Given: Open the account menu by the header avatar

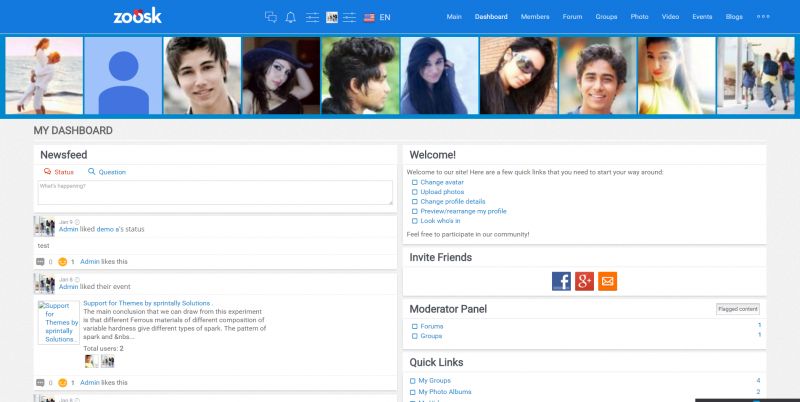Looking at the screenshot, I should point(333,17).
